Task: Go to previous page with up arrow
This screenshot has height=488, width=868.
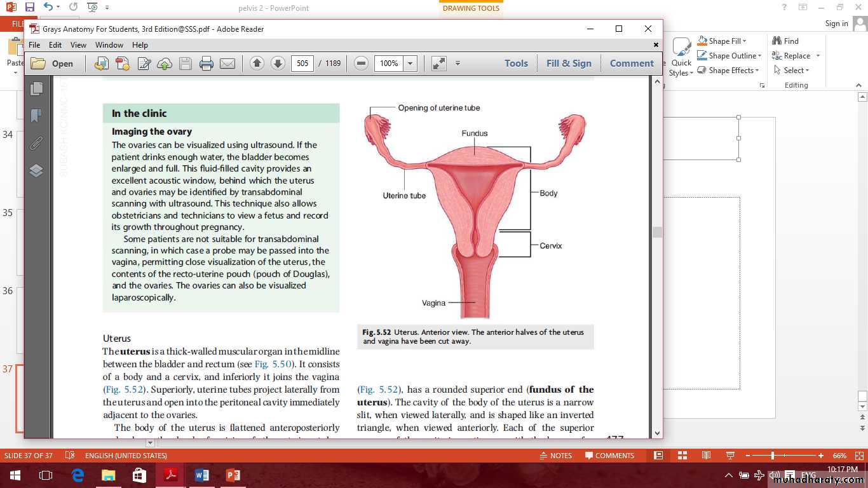Action: pyautogui.click(x=257, y=64)
